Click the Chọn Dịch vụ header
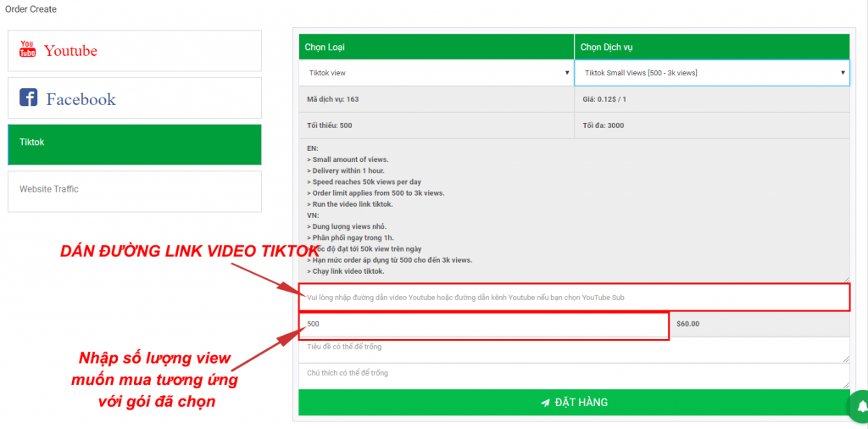Screen dimensions: 868x429 pyautogui.click(x=712, y=47)
